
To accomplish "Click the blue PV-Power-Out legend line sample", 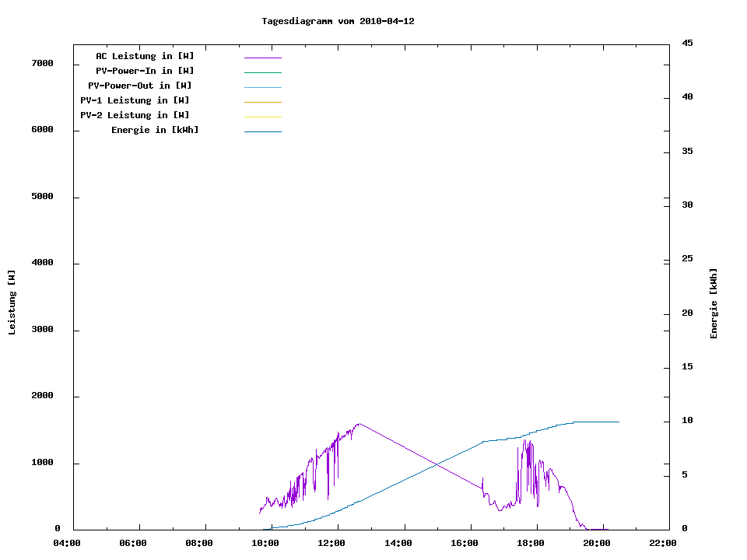I will (262, 87).
